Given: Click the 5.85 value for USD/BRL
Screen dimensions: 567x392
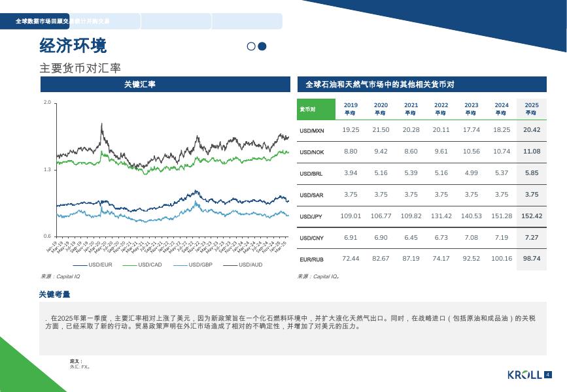Looking at the screenshot, I should pyautogui.click(x=532, y=173).
